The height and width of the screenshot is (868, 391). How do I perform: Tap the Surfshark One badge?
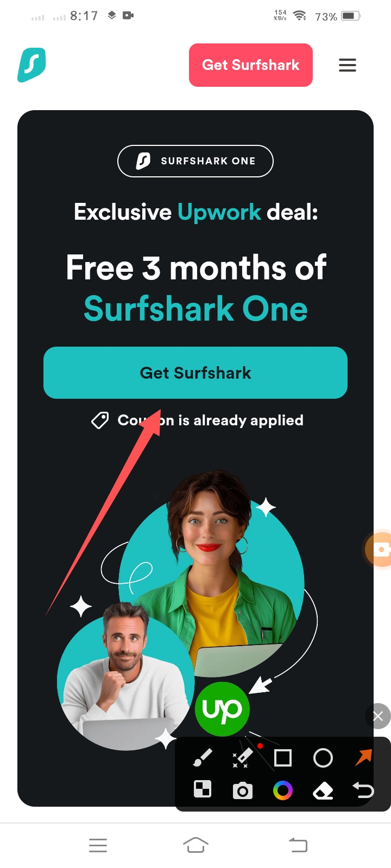coord(195,161)
